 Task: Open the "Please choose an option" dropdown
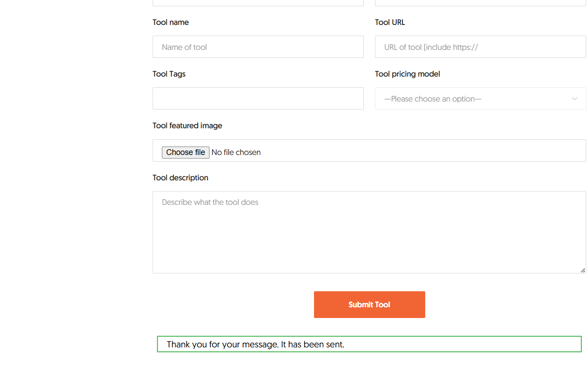point(480,98)
